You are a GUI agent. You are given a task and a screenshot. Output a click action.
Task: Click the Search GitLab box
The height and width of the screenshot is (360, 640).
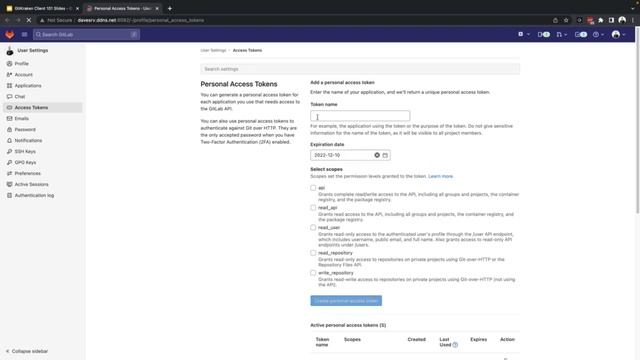[x=87, y=35]
